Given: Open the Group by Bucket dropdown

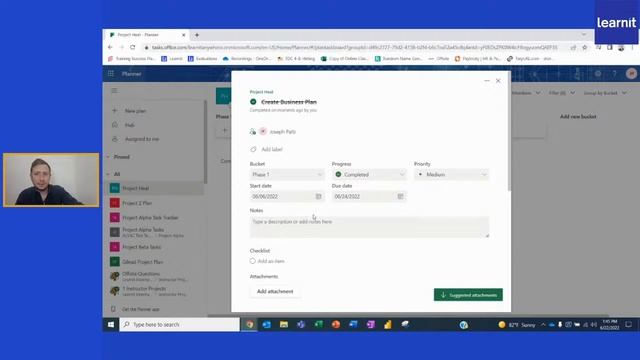Looking at the screenshot, I should tap(605, 93).
